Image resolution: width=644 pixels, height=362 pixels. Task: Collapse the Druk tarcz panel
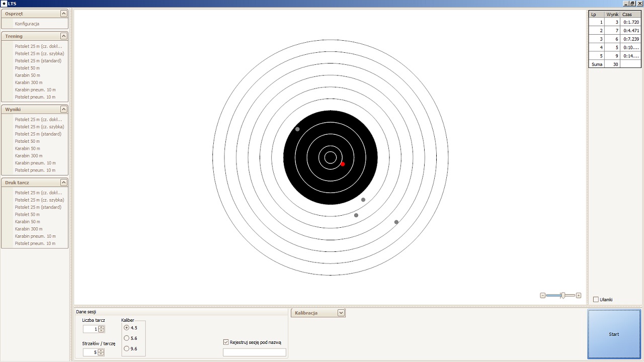pos(63,183)
